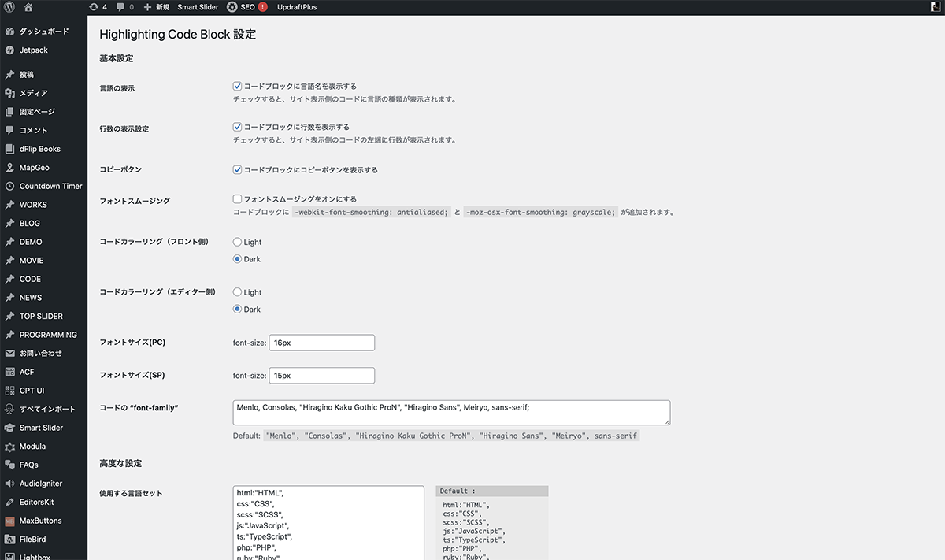This screenshot has height=560, width=945.
Task: Click the WordPress logo icon
Action: pyautogui.click(x=9, y=7)
